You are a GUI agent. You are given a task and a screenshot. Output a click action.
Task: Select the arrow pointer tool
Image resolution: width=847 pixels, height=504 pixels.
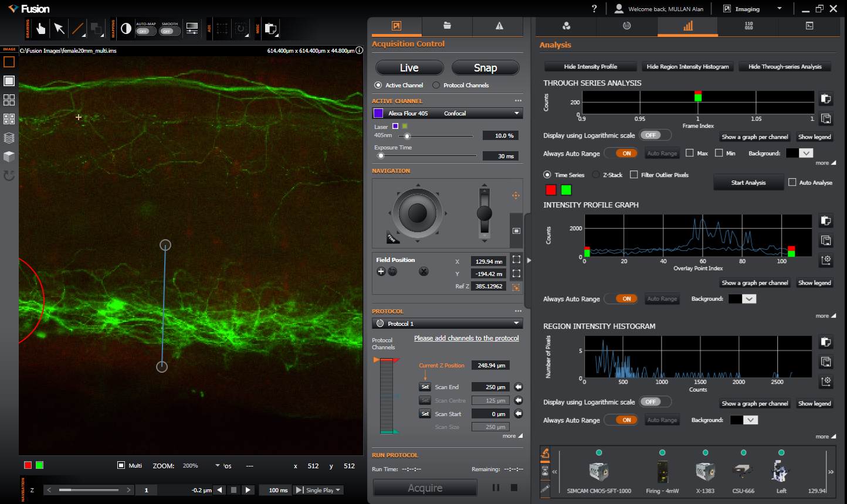(x=59, y=28)
